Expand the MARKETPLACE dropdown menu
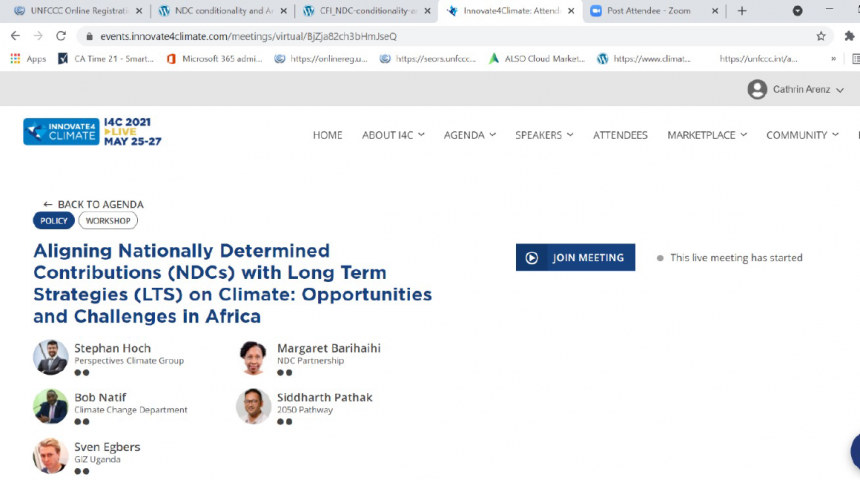Image resolution: width=860 pixels, height=480 pixels. tap(706, 135)
